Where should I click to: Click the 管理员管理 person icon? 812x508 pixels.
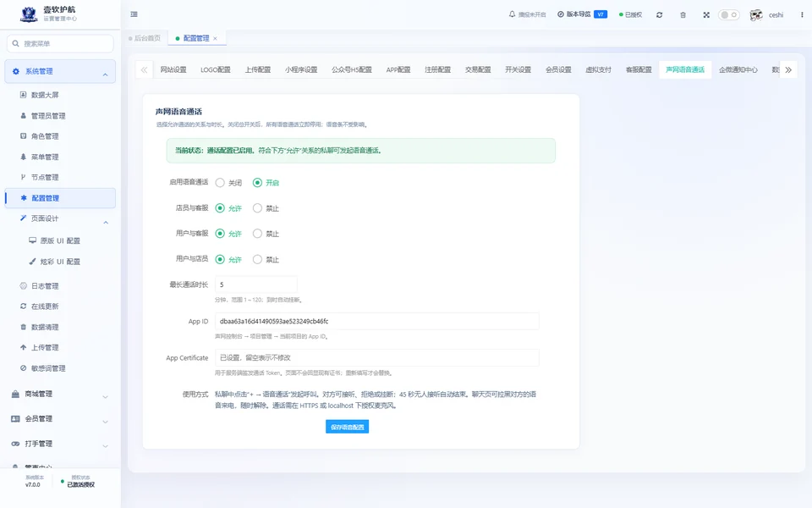[x=24, y=116]
